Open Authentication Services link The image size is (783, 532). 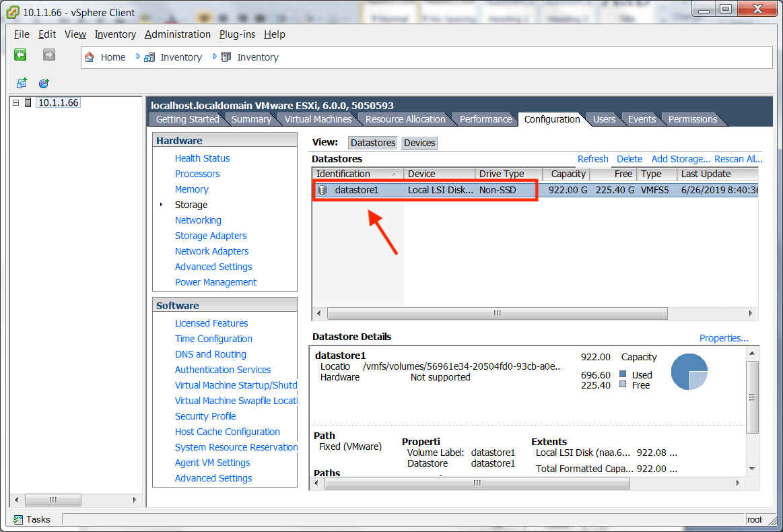tap(223, 370)
